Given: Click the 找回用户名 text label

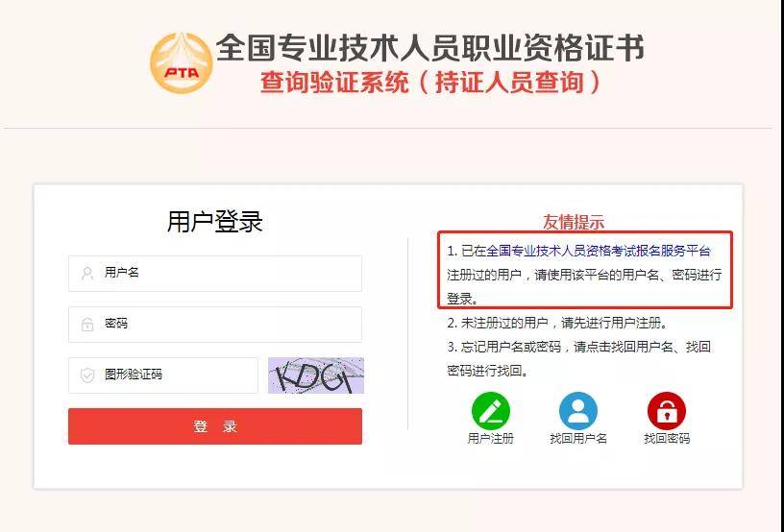Looking at the screenshot, I should (x=578, y=439).
